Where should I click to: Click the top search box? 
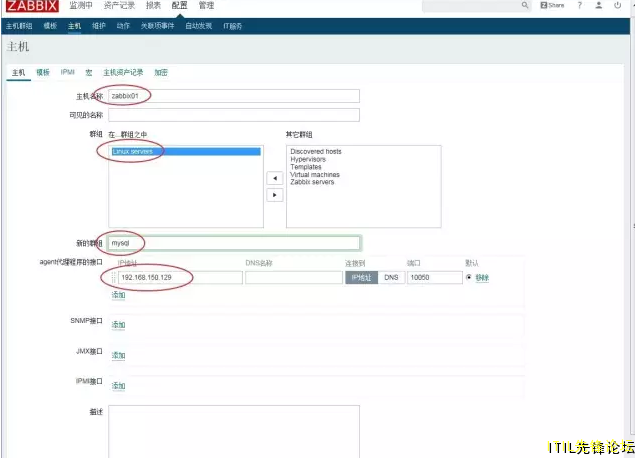pos(476,6)
